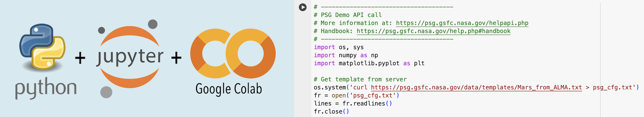Open the help.php#handbook link
The width and height of the screenshot is (644, 117).
click(x=433, y=31)
